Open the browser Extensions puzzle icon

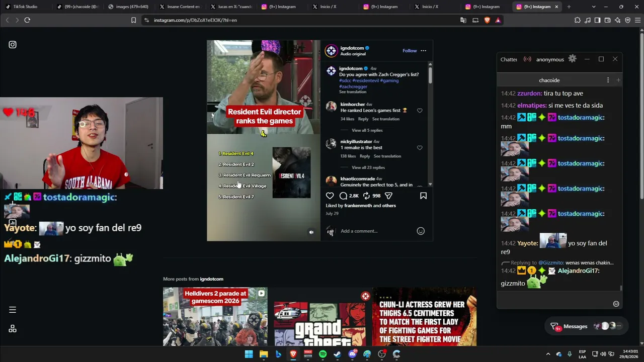click(x=577, y=20)
